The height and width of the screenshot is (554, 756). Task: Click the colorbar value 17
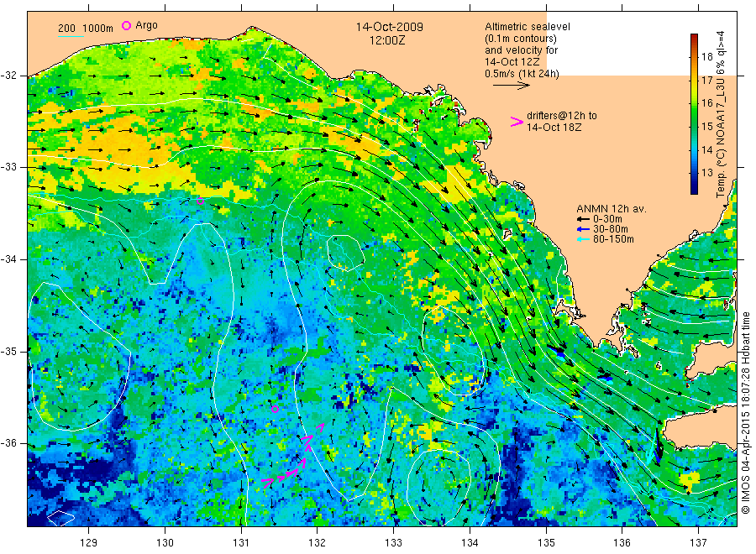[x=706, y=81]
